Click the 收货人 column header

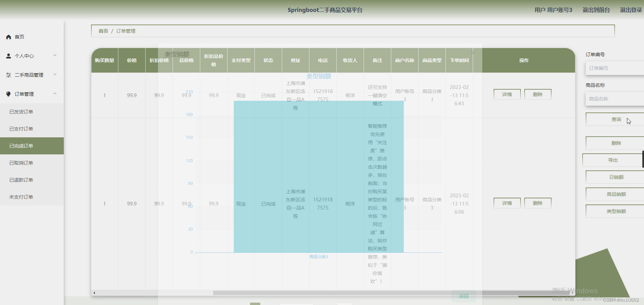pos(350,60)
